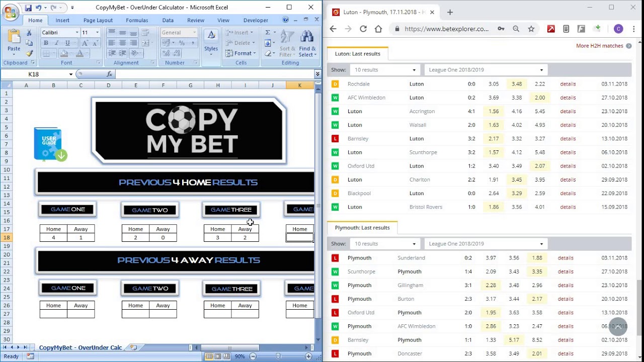
Task: Click the Excel zoom slider handle
Action: tap(278, 356)
